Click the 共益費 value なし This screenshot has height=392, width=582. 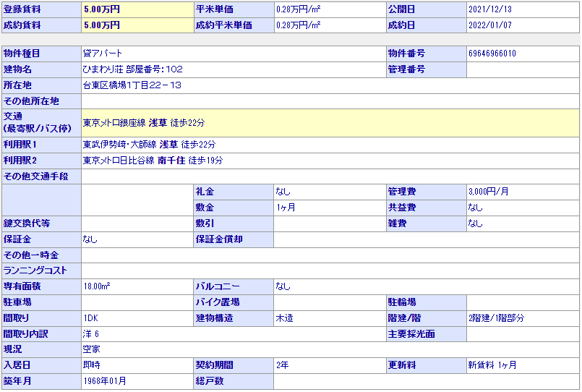475,208
